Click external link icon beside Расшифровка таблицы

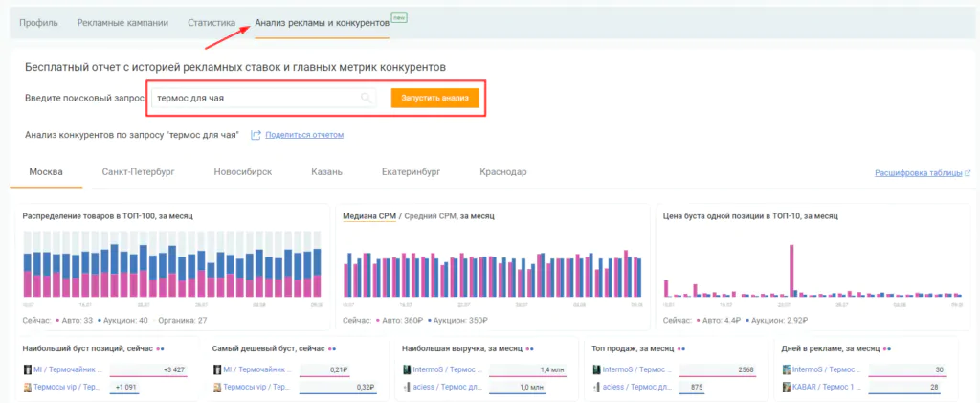(968, 173)
